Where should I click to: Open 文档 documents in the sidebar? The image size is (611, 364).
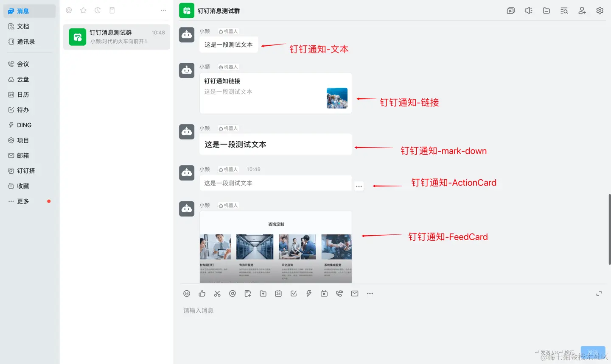pos(29,26)
